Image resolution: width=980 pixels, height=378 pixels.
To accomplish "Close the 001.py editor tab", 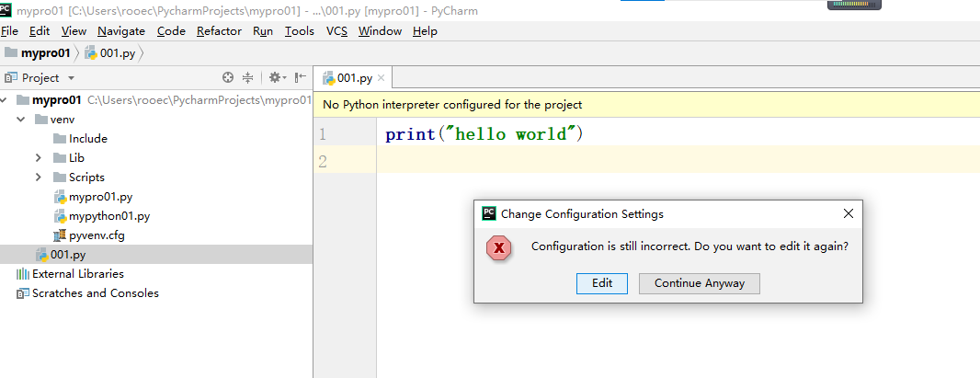I will coord(382,79).
